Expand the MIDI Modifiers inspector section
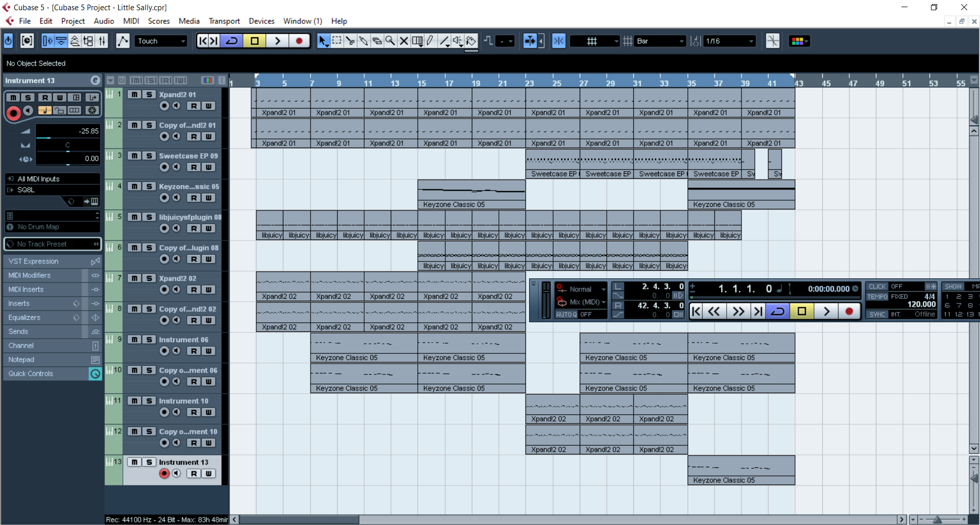Screen dimensions: 980x525 point(53,275)
